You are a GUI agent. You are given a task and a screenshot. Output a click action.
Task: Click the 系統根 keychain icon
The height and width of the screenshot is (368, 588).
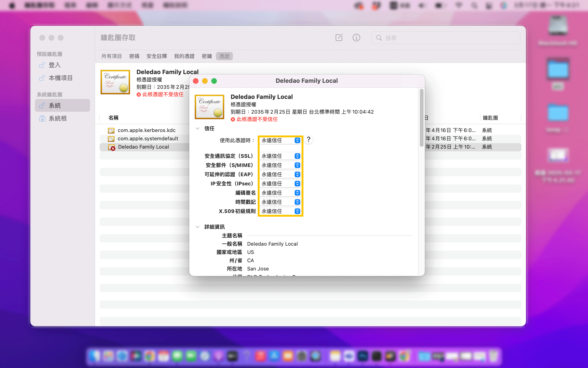[42, 118]
